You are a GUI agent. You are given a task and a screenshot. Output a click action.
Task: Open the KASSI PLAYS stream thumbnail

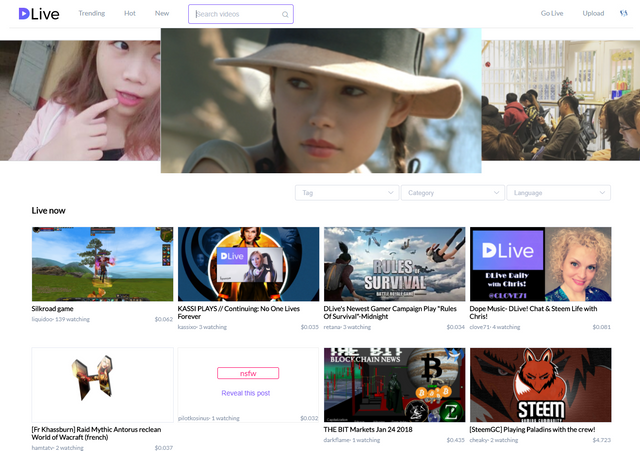coord(249,264)
